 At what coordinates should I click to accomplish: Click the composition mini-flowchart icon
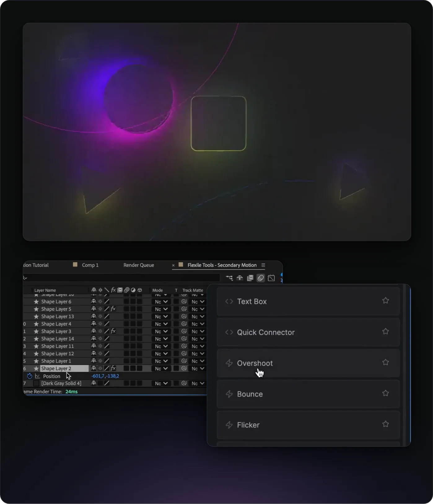tap(229, 278)
